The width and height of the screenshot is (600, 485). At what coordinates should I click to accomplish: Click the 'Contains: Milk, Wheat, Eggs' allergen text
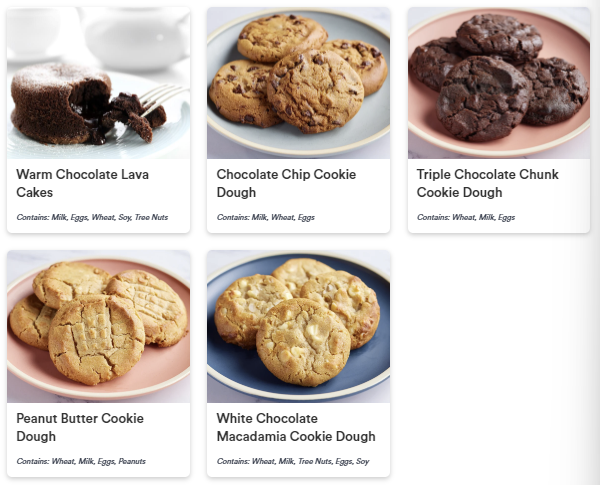click(266, 217)
